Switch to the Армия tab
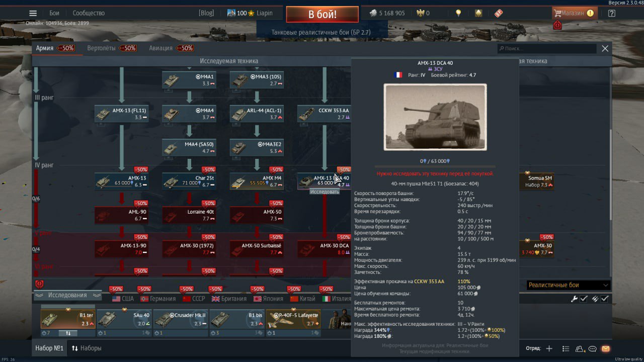The image size is (644, 362). (45, 48)
